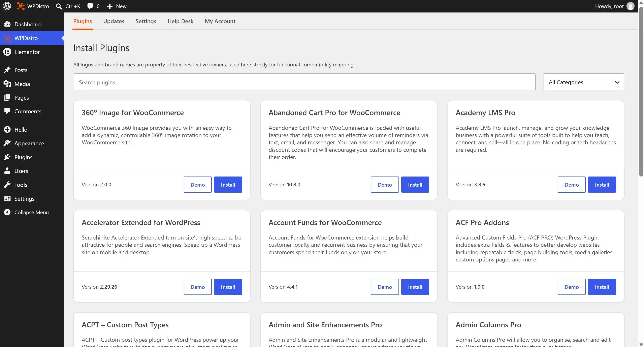This screenshot has width=644, height=347.
Task: Switch to the Updates tab
Action: coord(114,21)
